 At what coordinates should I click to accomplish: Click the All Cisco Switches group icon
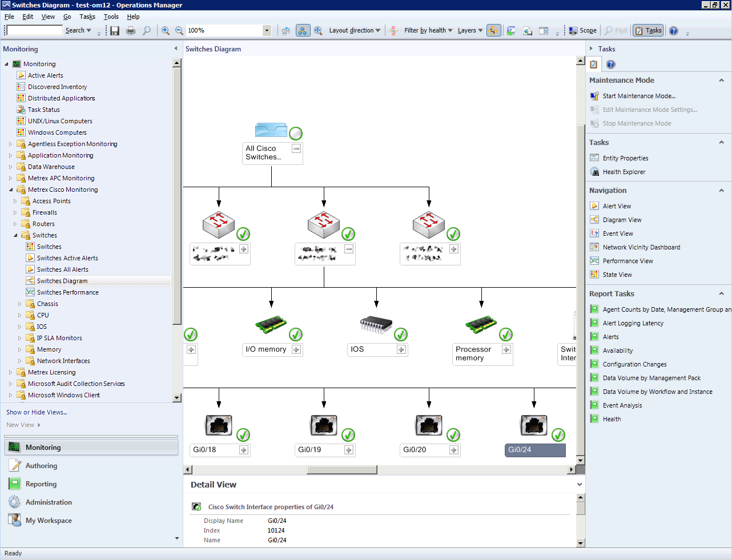tap(271, 130)
